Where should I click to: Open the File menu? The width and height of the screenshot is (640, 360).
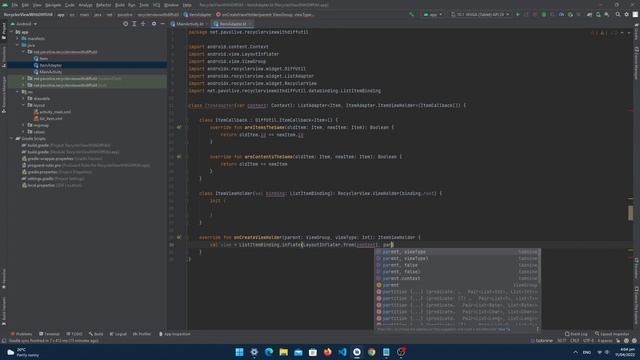(x=15, y=5)
